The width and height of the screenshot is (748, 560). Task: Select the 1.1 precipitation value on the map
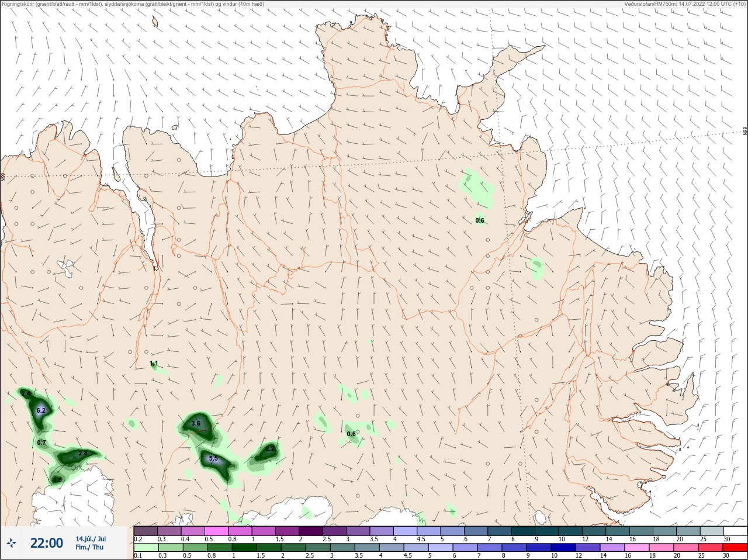click(x=154, y=364)
